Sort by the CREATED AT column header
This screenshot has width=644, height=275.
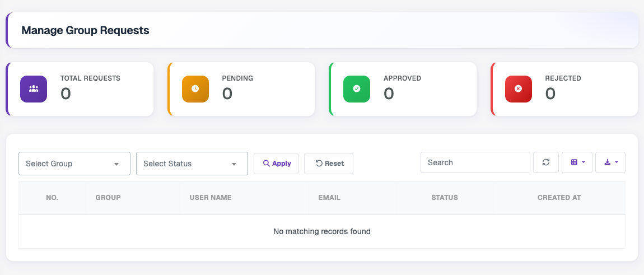559,198
